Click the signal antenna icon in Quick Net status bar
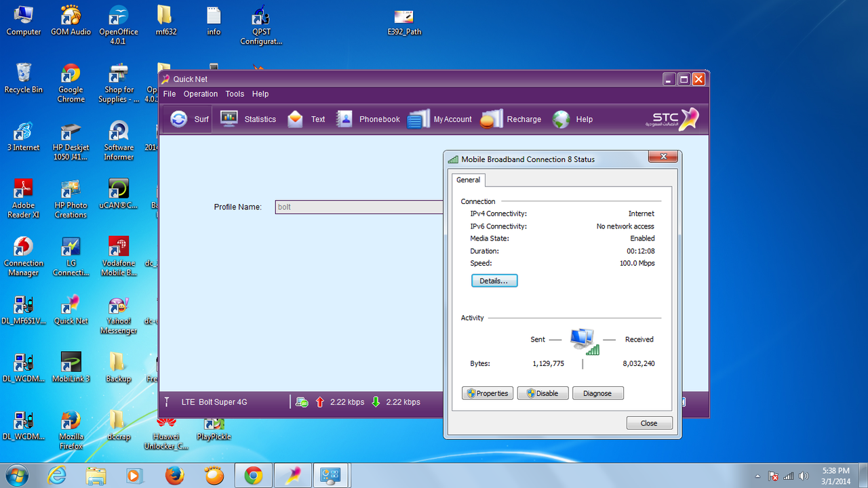This screenshot has width=868, height=488. (167, 402)
